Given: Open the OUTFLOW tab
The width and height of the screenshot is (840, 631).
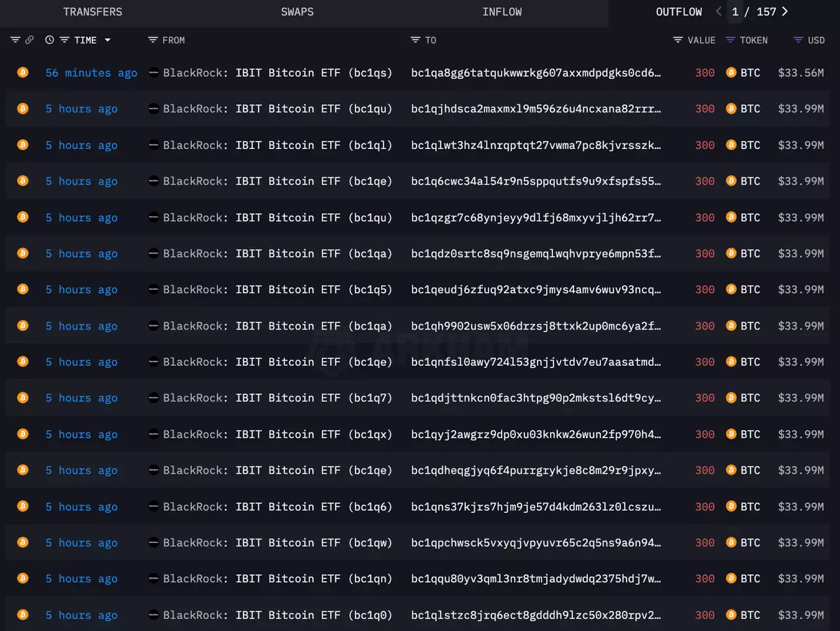Looking at the screenshot, I should pyautogui.click(x=679, y=12).
